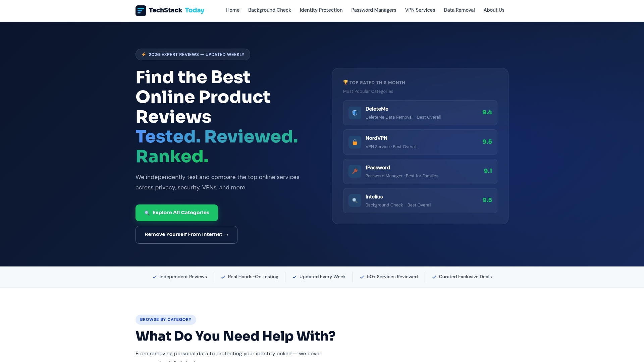Click the key icon beside 1Password
Screen dimensions: 644x362
355,171
